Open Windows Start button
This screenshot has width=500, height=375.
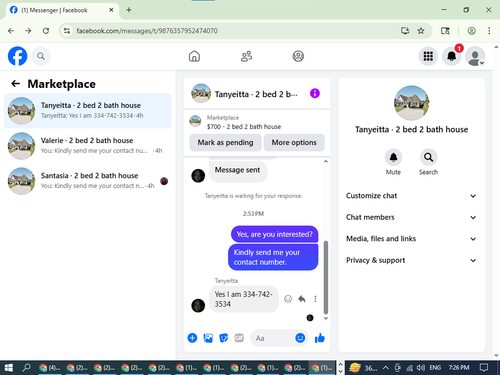[9, 368]
